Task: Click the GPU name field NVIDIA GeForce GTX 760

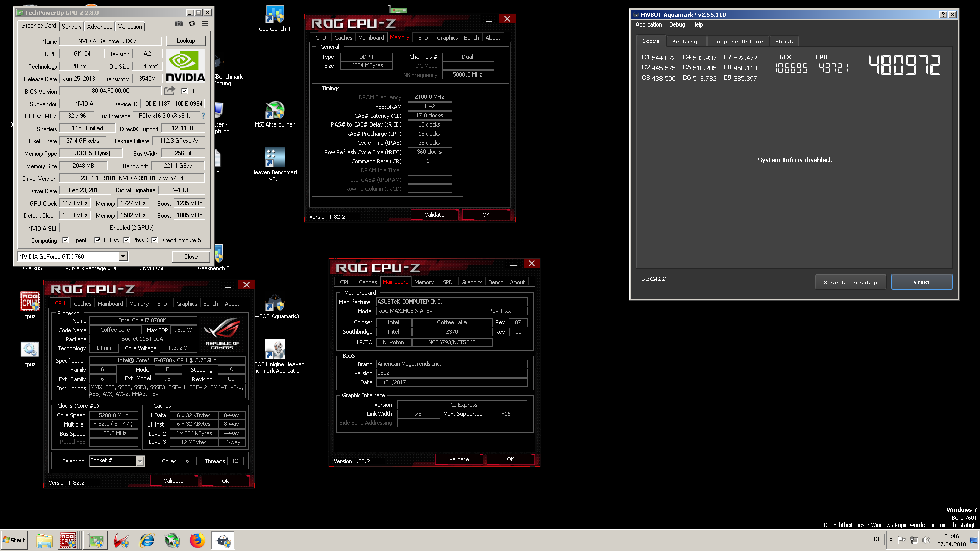Action: click(110, 41)
